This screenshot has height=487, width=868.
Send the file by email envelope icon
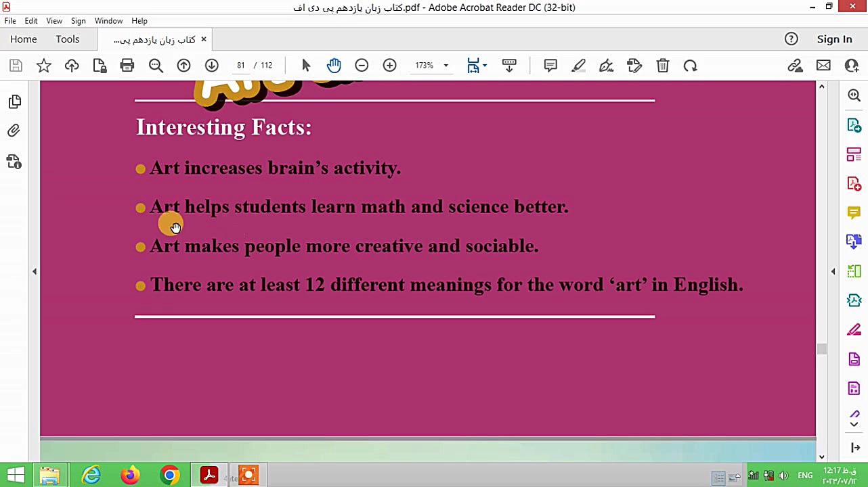tap(823, 66)
